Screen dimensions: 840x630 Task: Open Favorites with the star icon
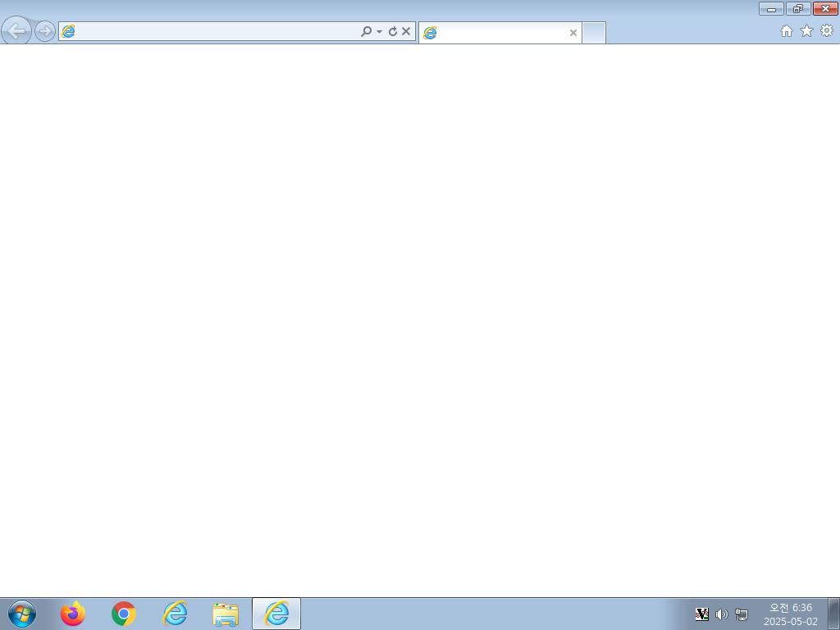806,31
